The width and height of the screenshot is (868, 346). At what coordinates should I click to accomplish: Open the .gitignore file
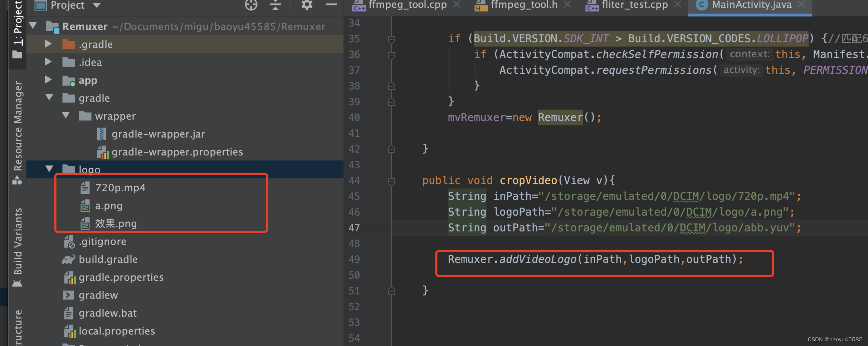[x=103, y=241]
